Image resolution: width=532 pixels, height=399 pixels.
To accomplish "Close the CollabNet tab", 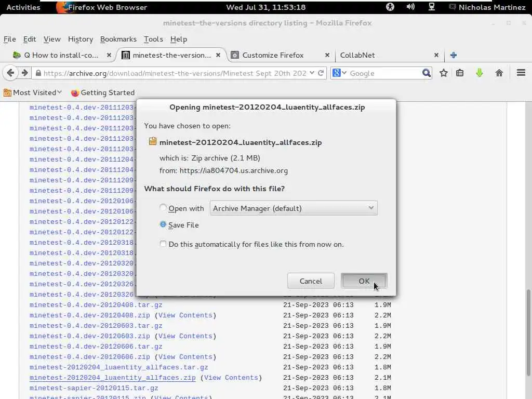I will coord(436,55).
